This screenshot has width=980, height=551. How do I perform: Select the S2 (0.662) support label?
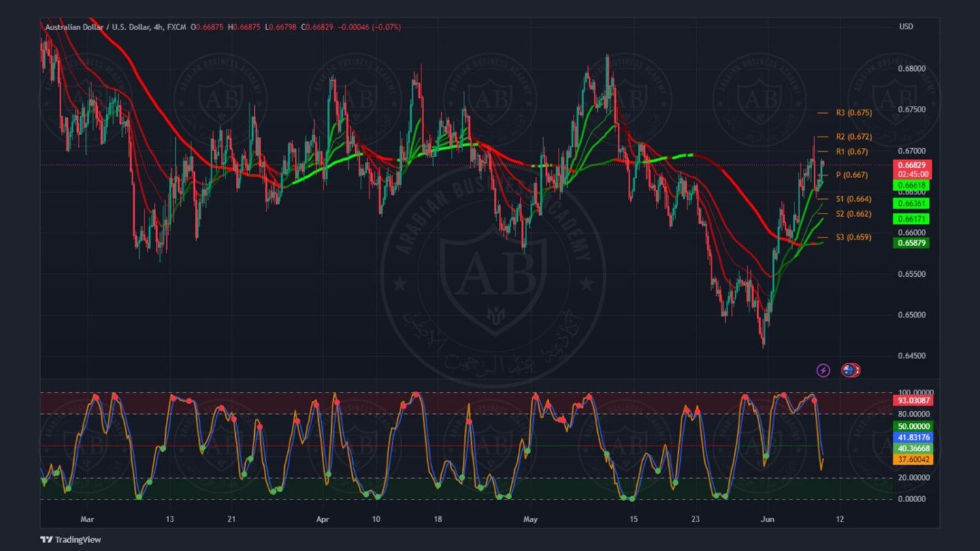pyautogui.click(x=853, y=214)
